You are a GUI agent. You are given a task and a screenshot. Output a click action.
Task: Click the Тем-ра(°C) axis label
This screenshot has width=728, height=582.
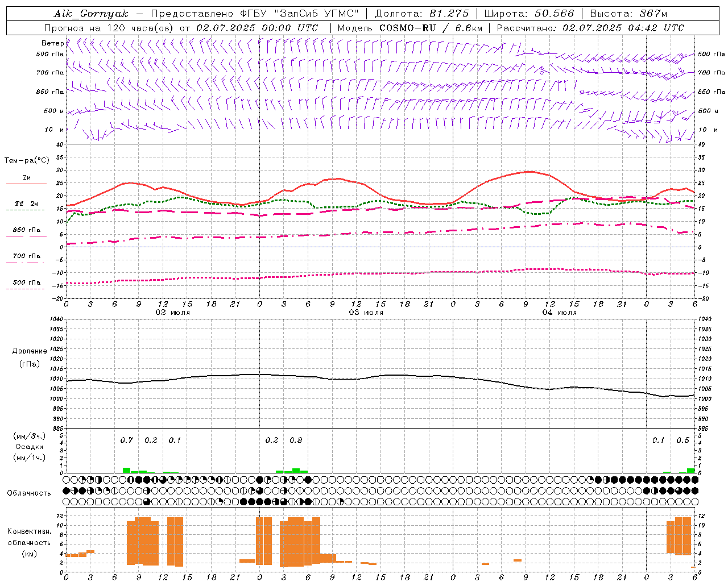coord(27,161)
